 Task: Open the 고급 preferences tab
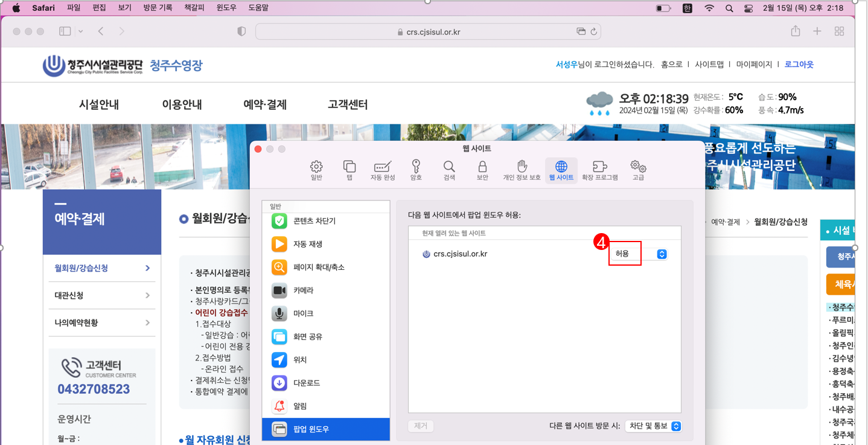(638, 170)
